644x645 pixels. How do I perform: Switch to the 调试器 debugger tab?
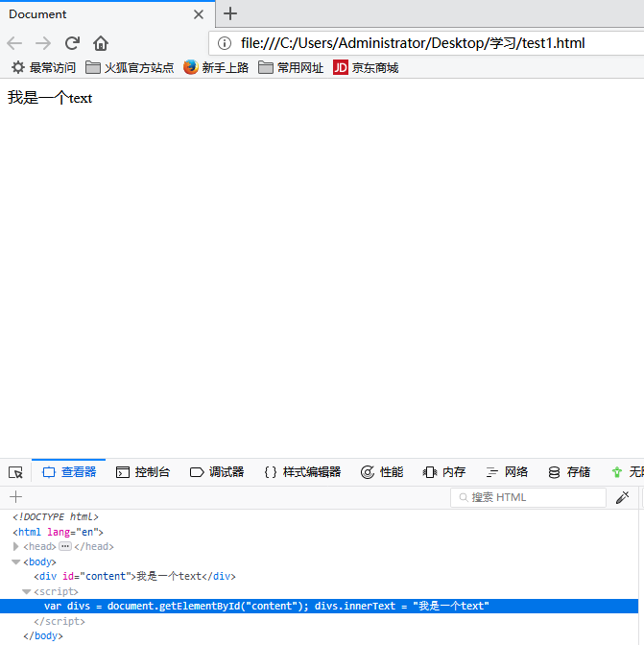tap(217, 472)
